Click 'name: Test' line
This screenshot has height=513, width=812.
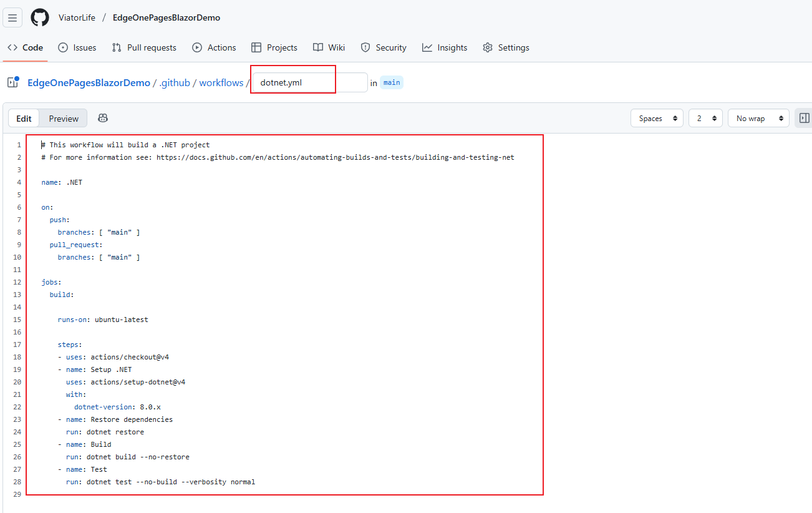tap(87, 469)
